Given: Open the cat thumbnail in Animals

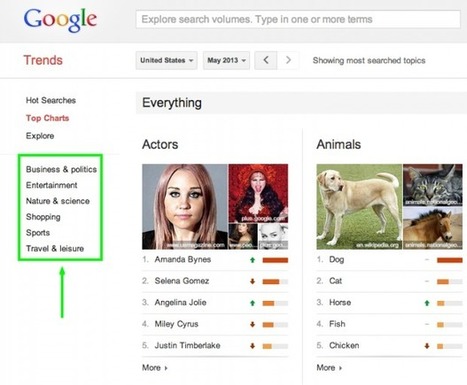Looking at the screenshot, I should pos(433,185).
